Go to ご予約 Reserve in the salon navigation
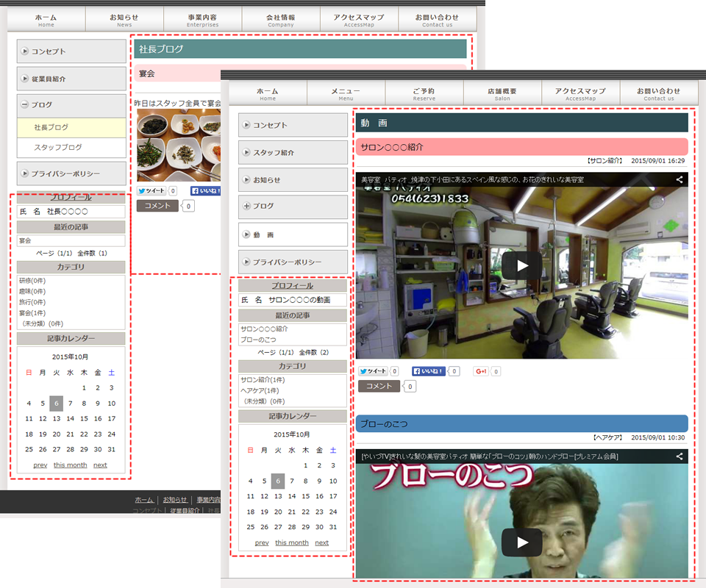The image size is (706, 588). tap(424, 93)
